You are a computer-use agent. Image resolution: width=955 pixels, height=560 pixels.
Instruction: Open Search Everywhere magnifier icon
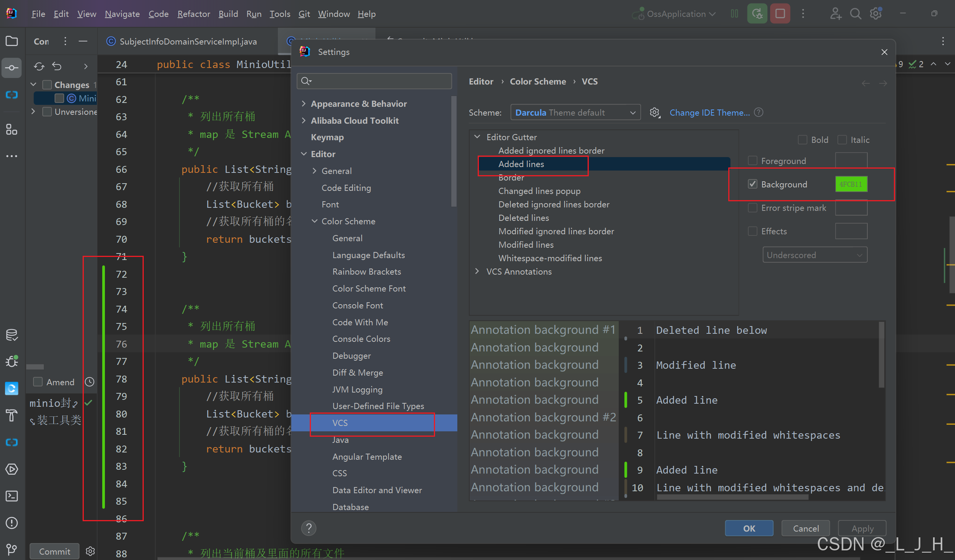(855, 14)
